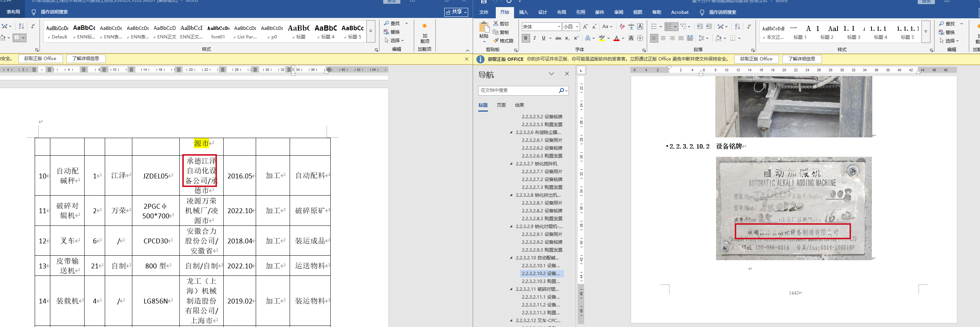Toggle bullet list button

coord(654,27)
